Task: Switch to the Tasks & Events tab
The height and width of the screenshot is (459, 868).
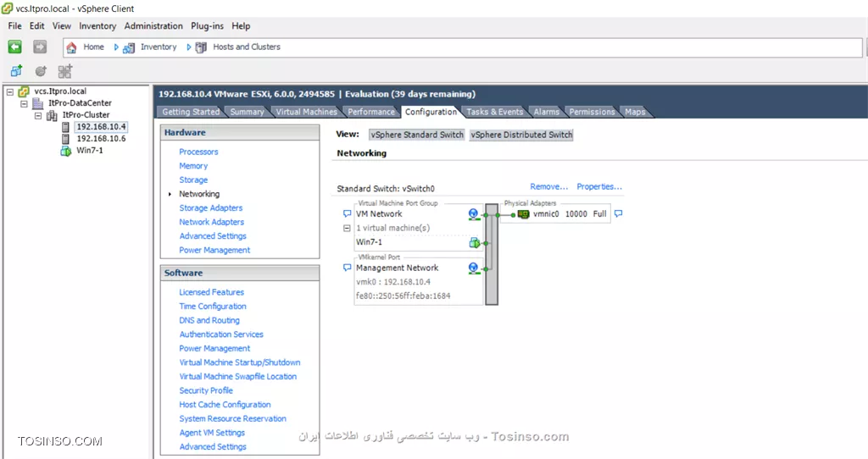Action: (x=494, y=112)
